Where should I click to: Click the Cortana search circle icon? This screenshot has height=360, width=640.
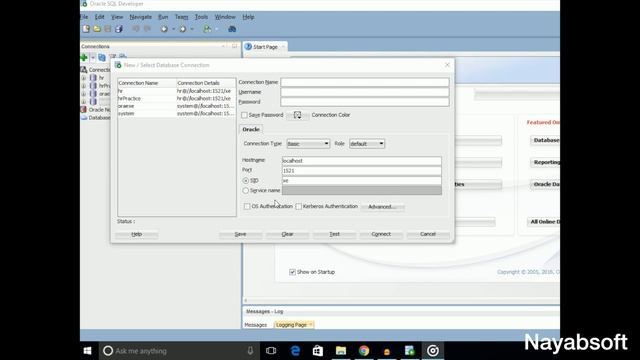click(x=108, y=351)
